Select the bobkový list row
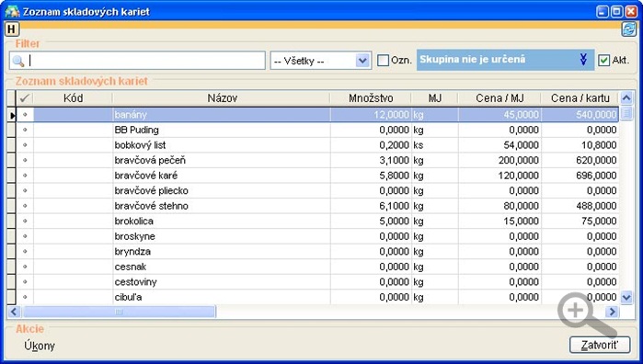 click(317, 144)
